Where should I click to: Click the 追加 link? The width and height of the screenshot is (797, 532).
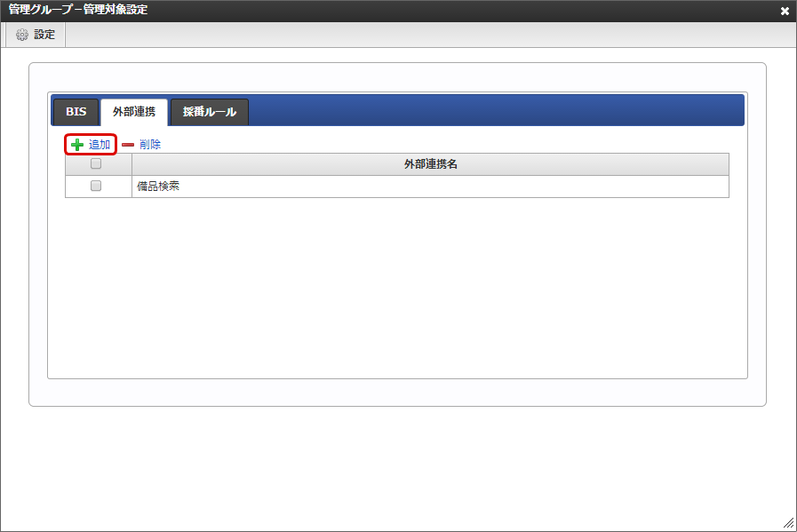[100, 145]
